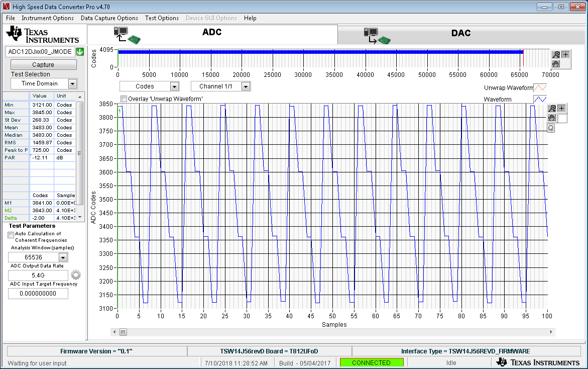Select the Peak to P value 725.00
Screen dimensions: 588x369
click(x=42, y=150)
